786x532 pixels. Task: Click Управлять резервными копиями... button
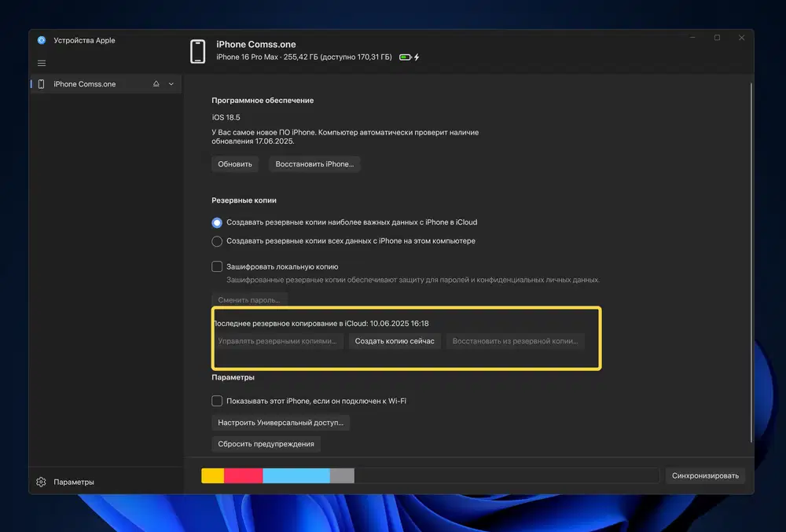(x=277, y=341)
